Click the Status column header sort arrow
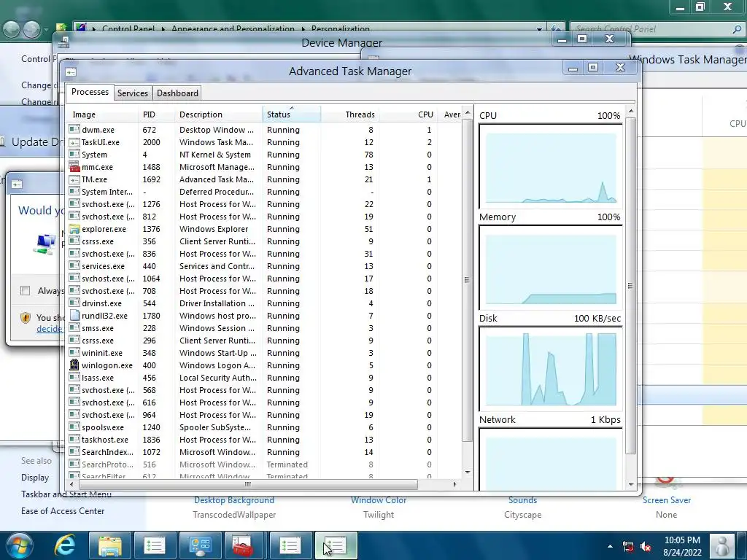The width and height of the screenshot is (747, 560). point(292,108)
